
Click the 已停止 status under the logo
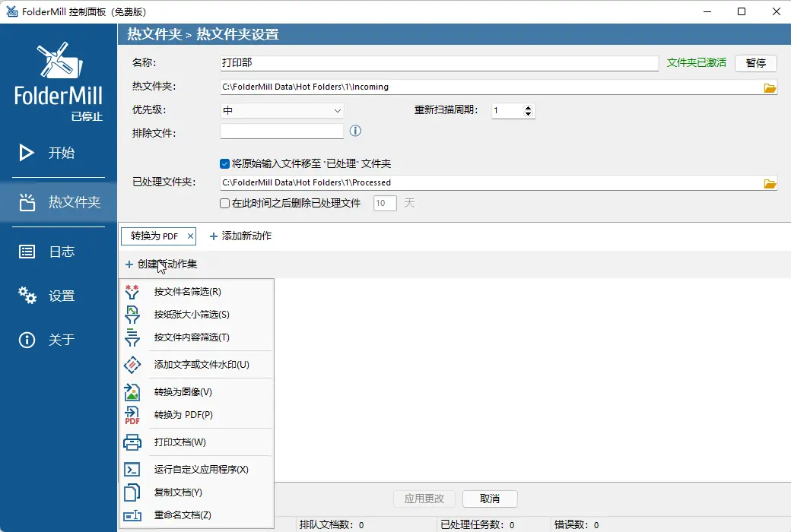(87, 116)
